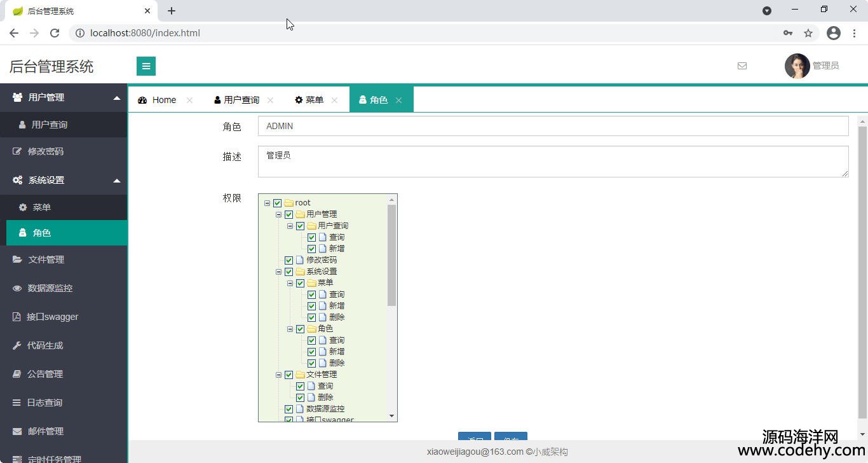Viewport: 868px width, 463px height.
Task: Uncheck the 修改密码 permission checkbox
Action: coord(289,260)
